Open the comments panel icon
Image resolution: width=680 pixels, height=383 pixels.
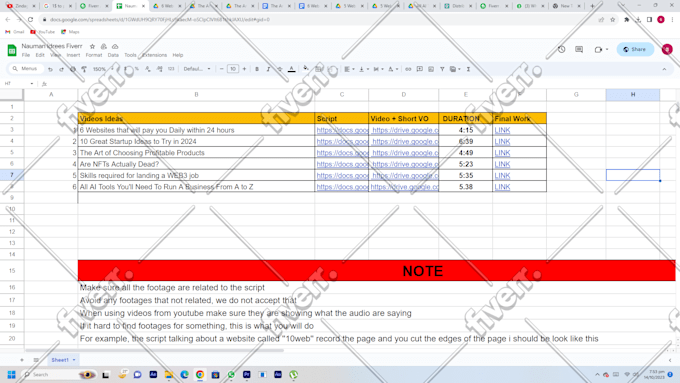(x=579, y=49)
